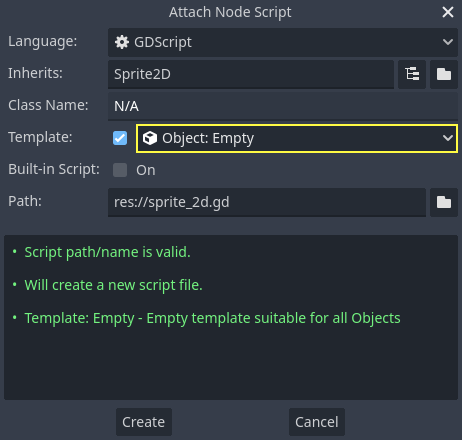Close the Attach Node Script dialog
Screen dimensions: 462x440
448,12
